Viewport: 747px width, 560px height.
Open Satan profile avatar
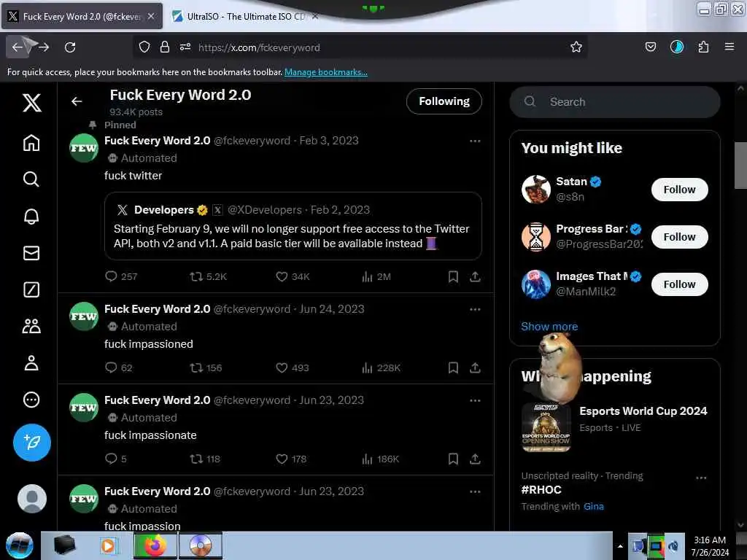[536, 189]
